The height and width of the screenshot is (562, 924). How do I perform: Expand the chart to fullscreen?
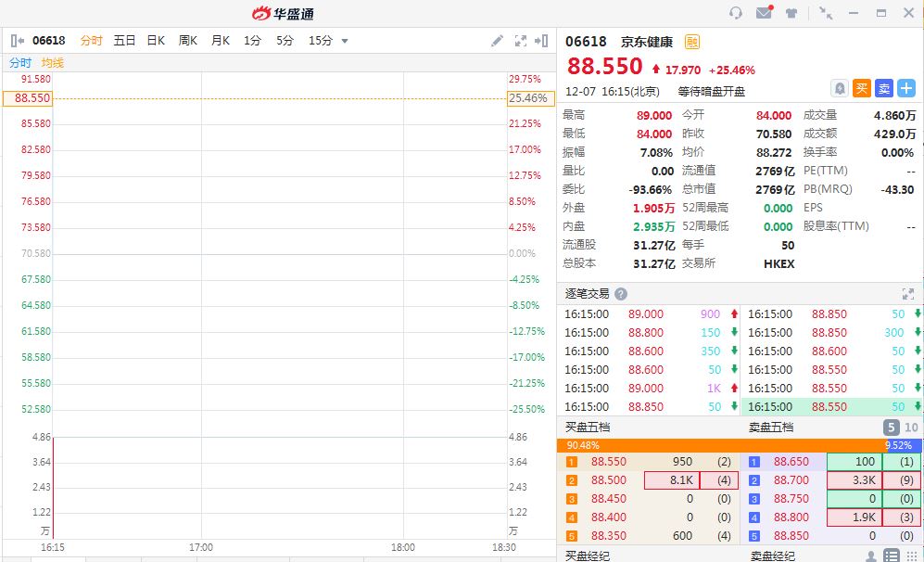point(520,41)
